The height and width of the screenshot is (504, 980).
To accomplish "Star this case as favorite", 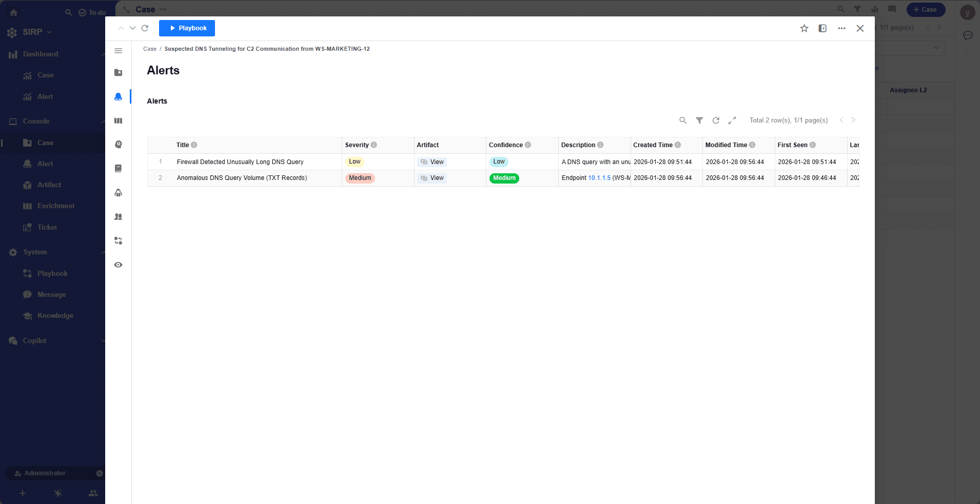I will [x=804, y=28].
